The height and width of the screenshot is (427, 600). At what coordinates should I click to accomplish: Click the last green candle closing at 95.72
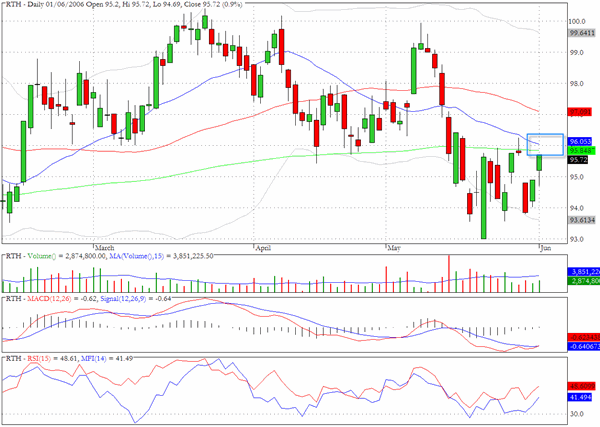[x=539, y=163]
